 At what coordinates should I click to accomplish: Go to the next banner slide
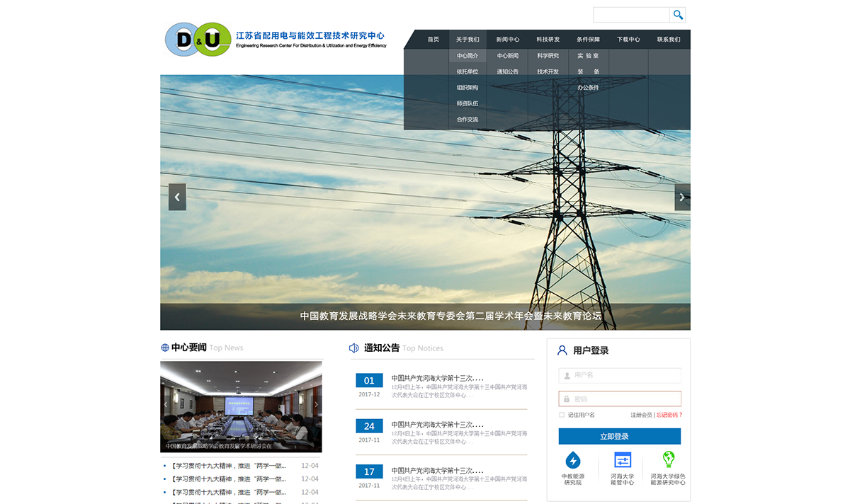click(682, 197)
